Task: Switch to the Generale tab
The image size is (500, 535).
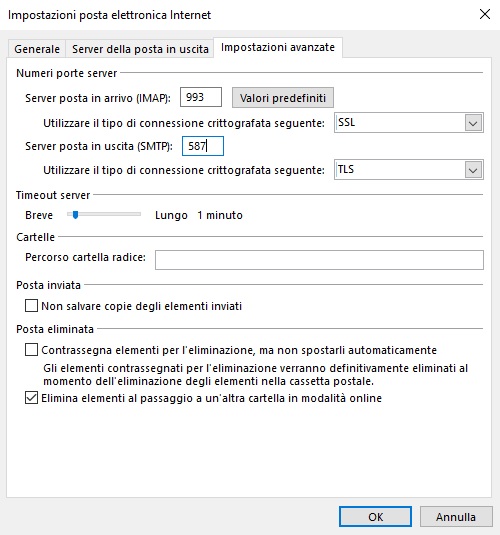Action: coord(37,49)
